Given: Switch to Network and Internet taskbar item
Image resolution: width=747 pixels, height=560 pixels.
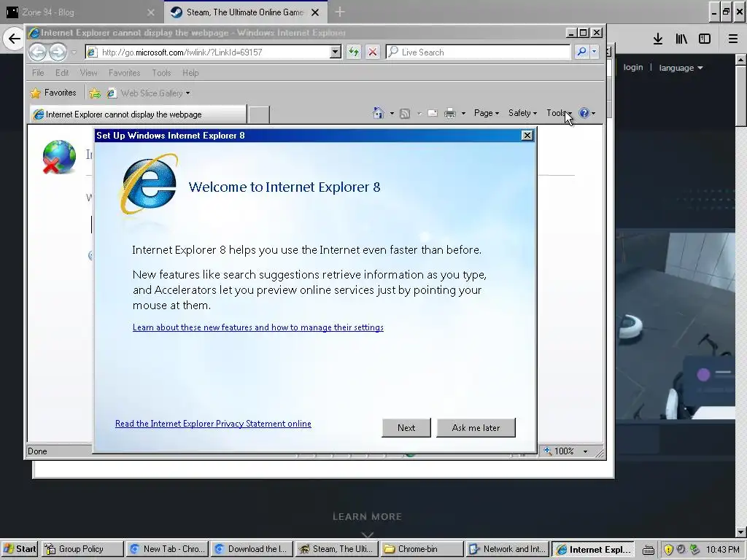Looking at the screenshot, I should click(x=508, y=549).
